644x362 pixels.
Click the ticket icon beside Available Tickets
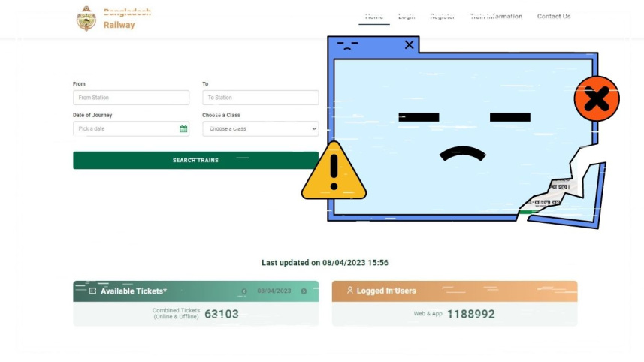pos(93,291)
